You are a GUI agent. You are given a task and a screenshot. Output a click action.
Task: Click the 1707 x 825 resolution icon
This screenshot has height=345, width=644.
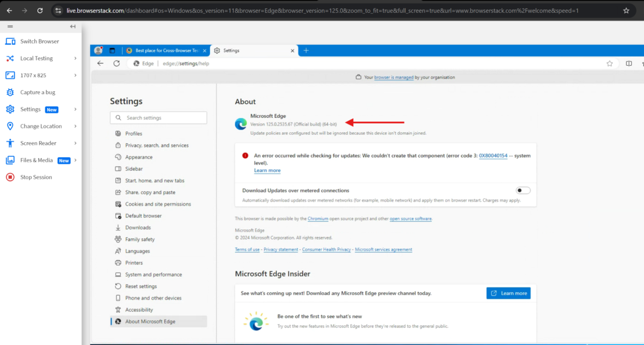pyautogui.click(x=10, y=75)
